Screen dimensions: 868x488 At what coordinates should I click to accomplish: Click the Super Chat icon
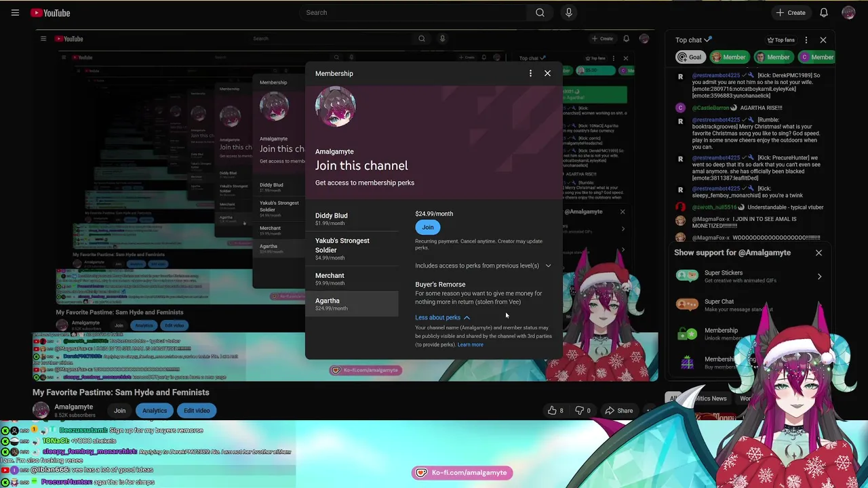687,305
